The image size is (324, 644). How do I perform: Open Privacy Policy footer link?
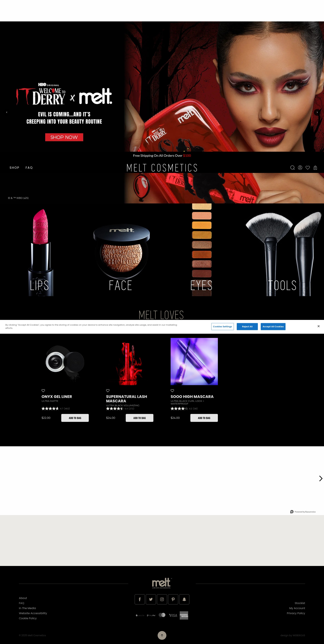tap(296, 613)
